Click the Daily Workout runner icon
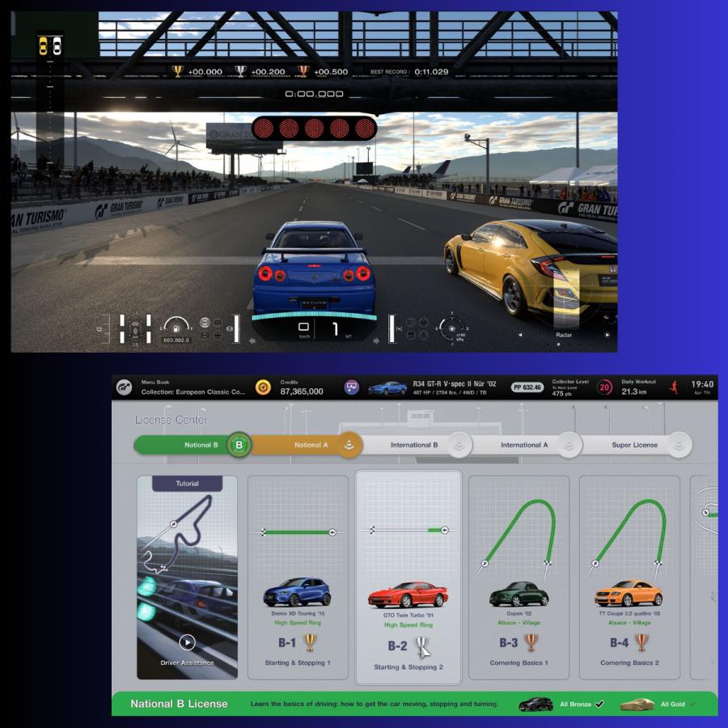Screen dimensions: 728x728 click(x=674, y=387)
